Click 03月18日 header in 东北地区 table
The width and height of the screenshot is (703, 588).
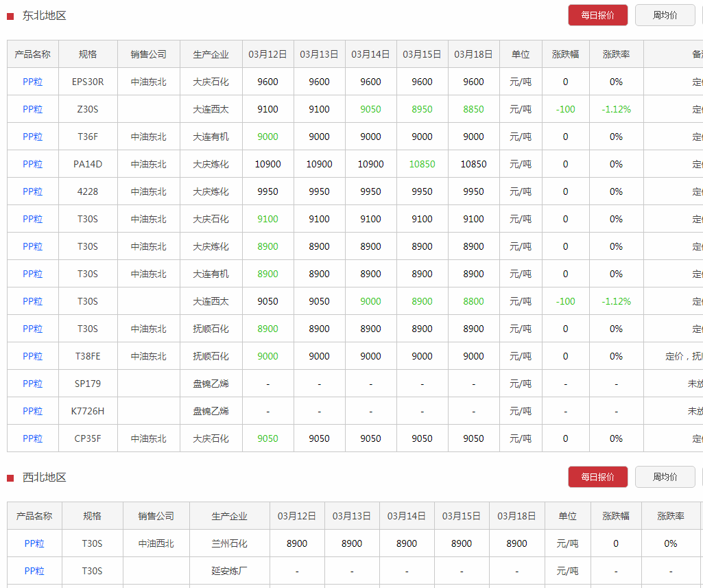pos(474,54)
